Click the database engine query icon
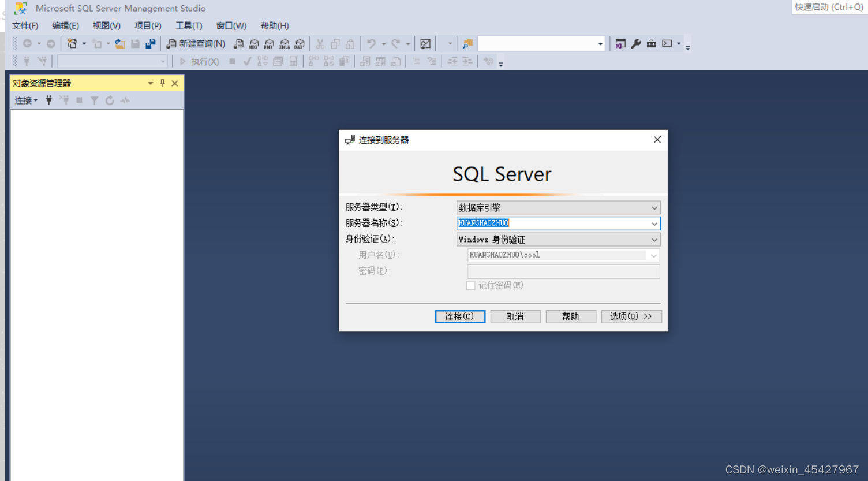868x481 pixels. [x=238, y=44]
